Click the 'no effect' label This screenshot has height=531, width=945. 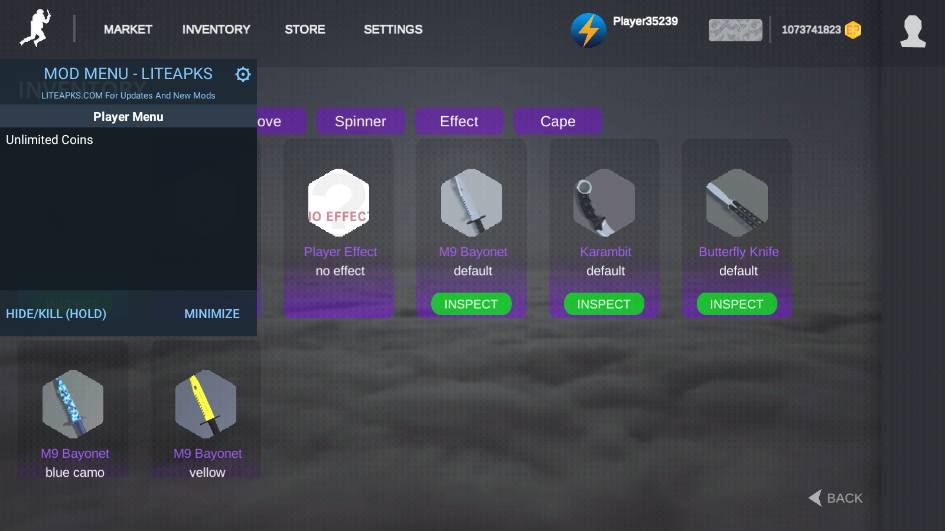point(340,271)
